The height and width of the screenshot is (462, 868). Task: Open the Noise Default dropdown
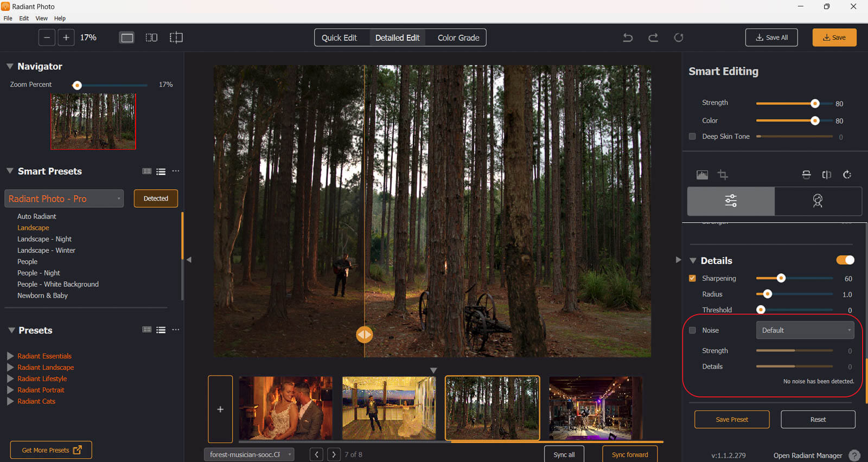pyautogui.click(x=805, y=330)
